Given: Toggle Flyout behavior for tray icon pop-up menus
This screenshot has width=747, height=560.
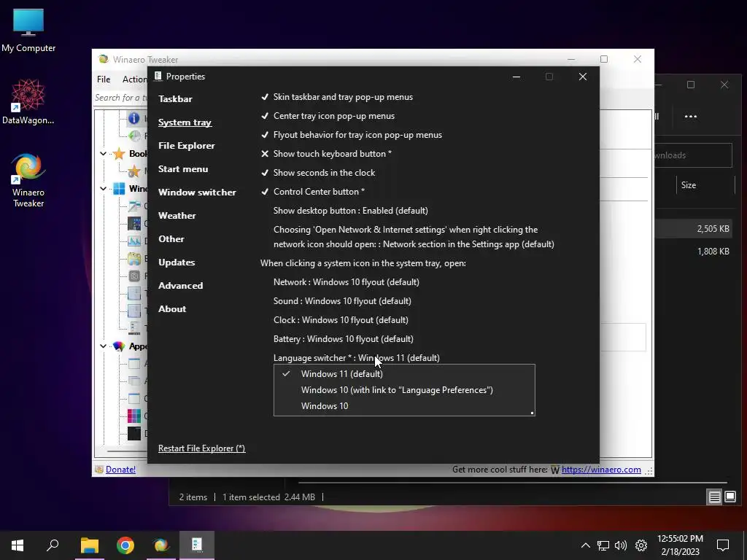Looking at the screenshot, I should [x=351, y=135].
